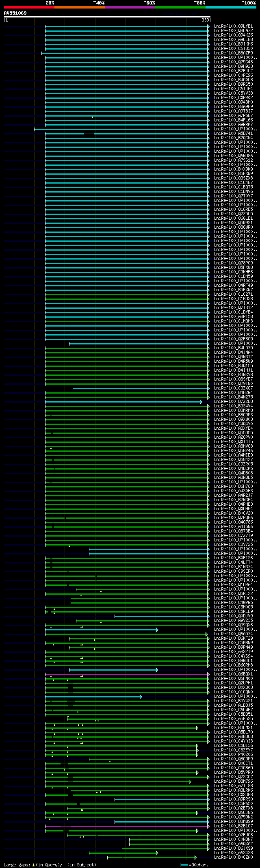Select label UniRef100_A7P5B7
This screenshot has height=868, width=260.
point(233,116)
